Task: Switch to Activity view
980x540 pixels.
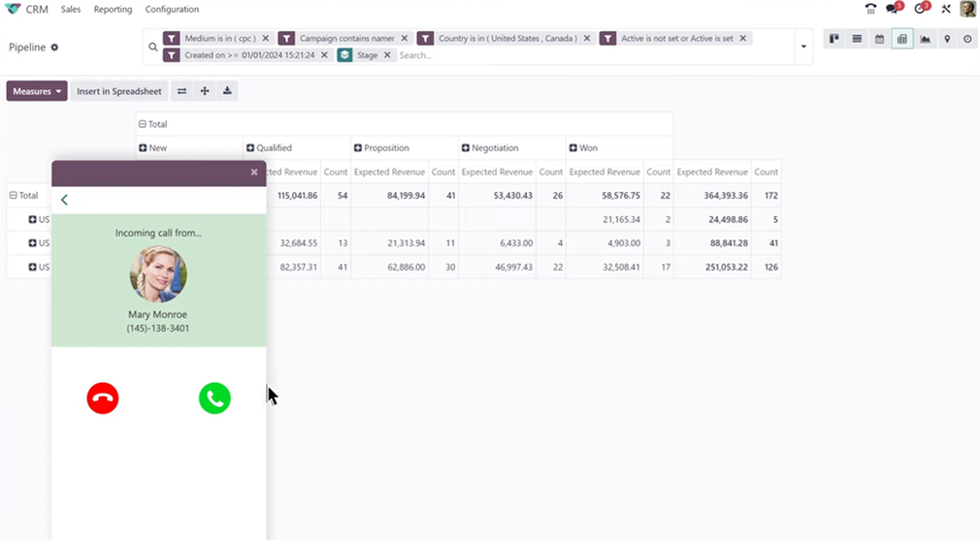Action: [967, 39]
